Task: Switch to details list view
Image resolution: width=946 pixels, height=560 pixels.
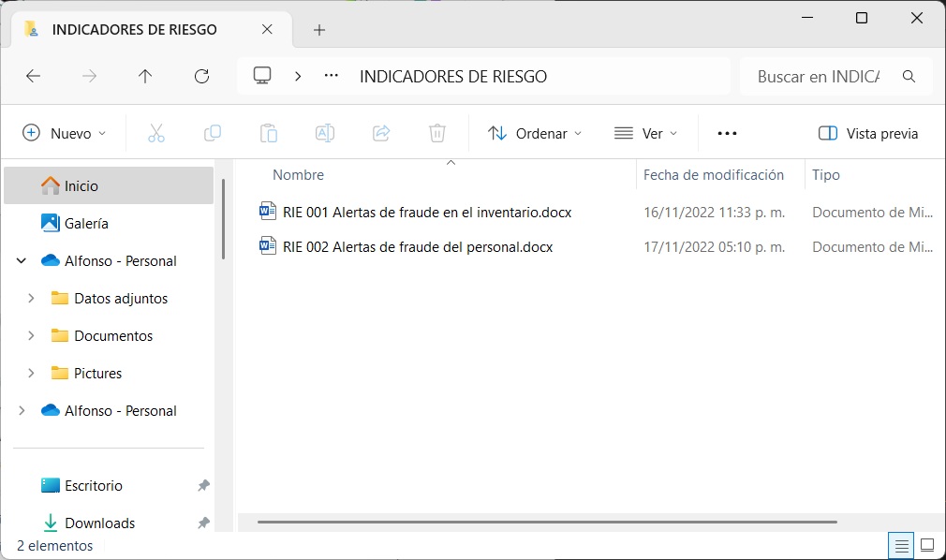Action: click(x=901, y=545)
